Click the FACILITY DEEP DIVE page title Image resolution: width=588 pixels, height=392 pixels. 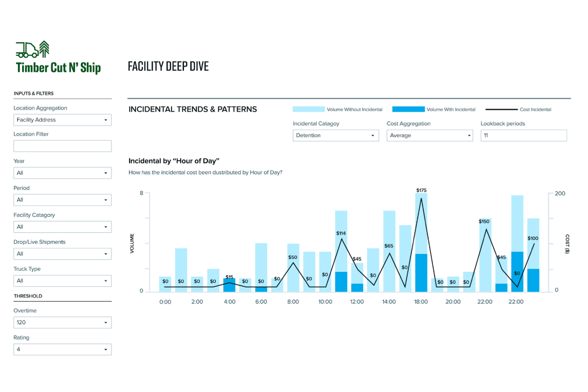pos(168,66)
